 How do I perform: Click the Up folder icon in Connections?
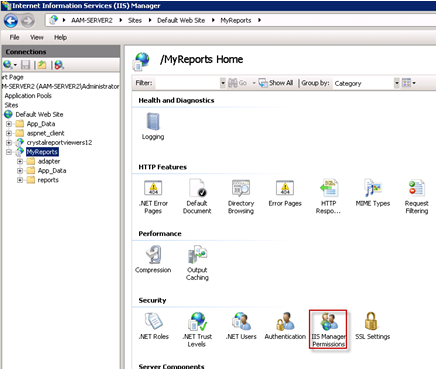(x=42, y=65)
